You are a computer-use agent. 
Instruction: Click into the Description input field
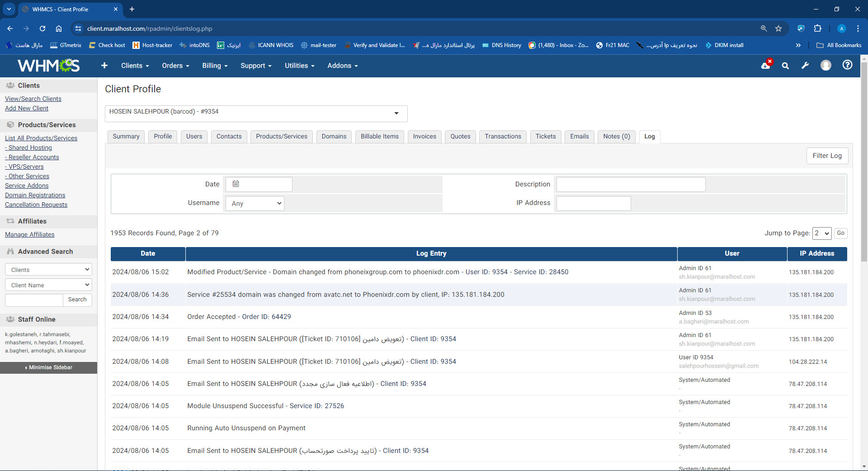click(x=631, y=184)
